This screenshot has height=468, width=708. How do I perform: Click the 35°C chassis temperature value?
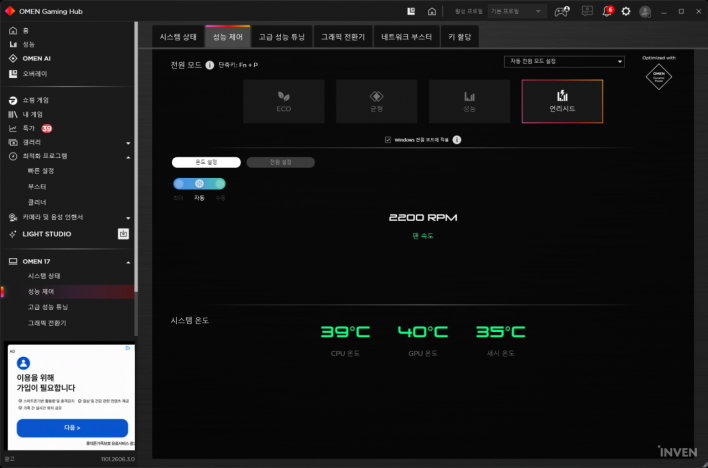pyautogui.click(x=501, y=332)
